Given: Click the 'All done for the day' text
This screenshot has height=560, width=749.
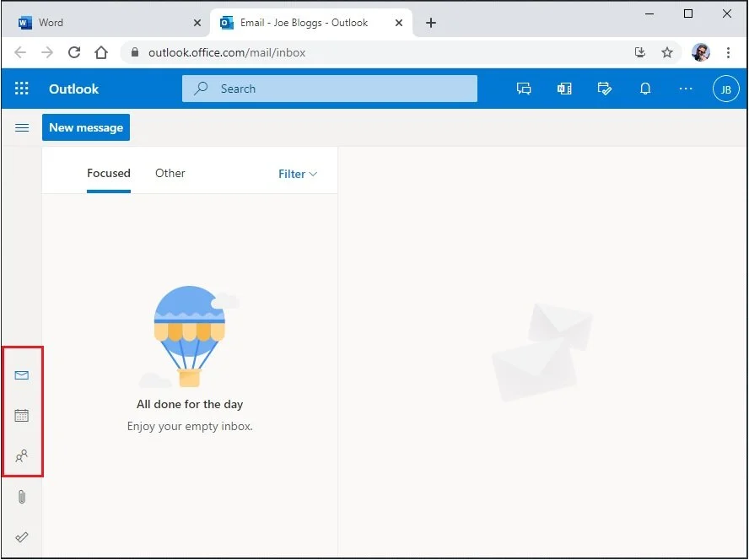Looking at the screenshot, I should coord(190,404).
